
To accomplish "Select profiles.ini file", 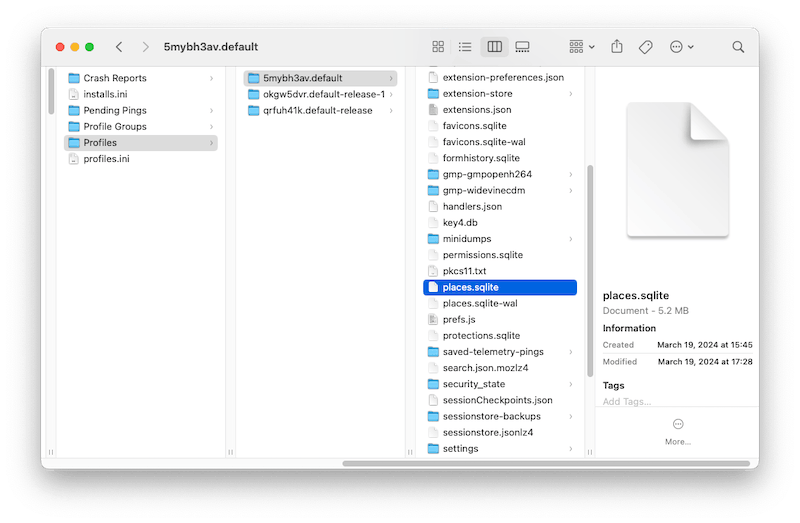I will click(106, 159).
